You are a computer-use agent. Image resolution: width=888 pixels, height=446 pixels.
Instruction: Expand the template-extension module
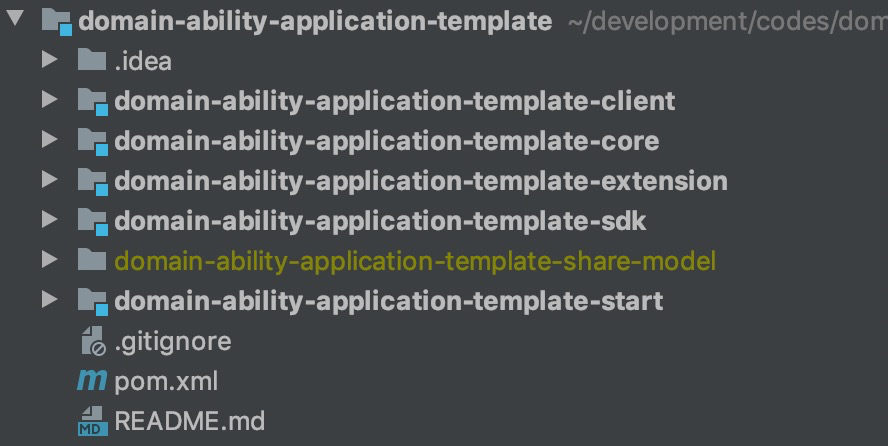tap(49, 181)
